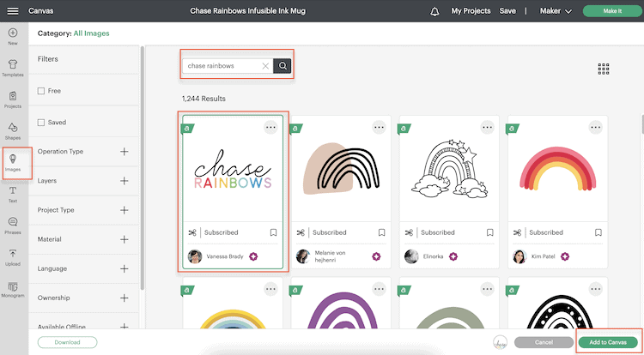Select New in the left sidebar
Viewport: 644px width, 355px height.
[13, 37]
